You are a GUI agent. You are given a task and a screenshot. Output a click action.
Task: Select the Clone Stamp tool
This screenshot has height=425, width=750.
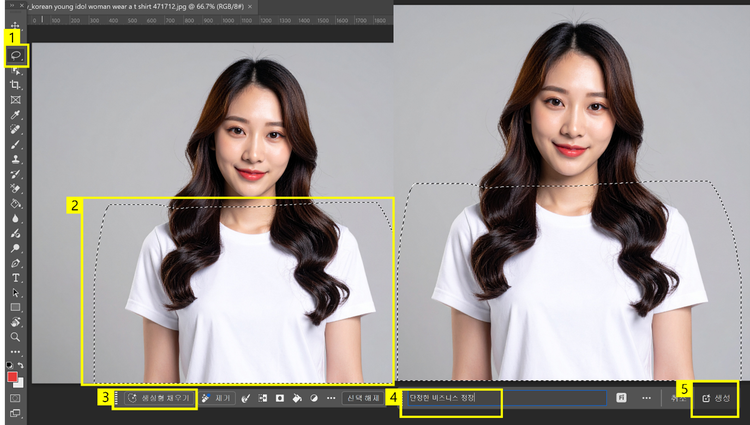15,159
